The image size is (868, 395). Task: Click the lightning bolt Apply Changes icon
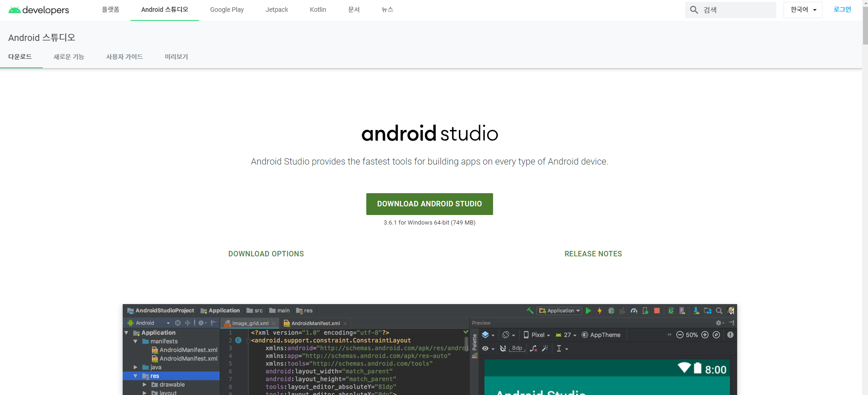(599, 310)
